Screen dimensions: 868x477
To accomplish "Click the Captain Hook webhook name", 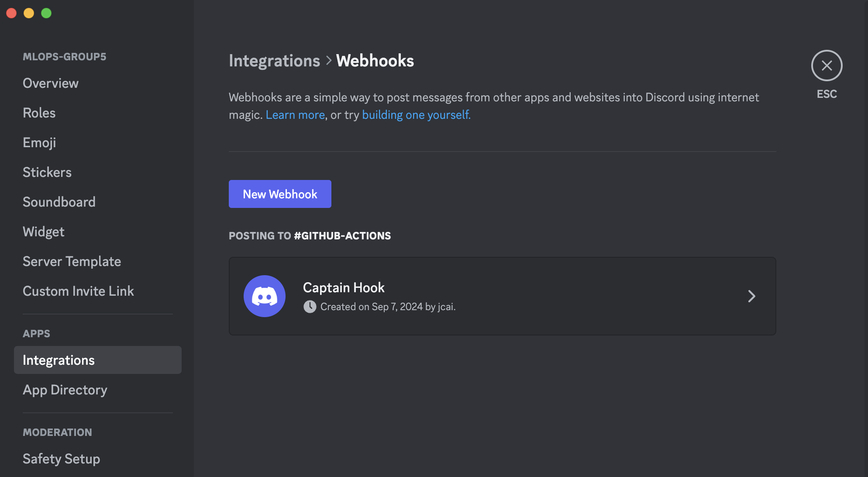I will pos(344,287).
